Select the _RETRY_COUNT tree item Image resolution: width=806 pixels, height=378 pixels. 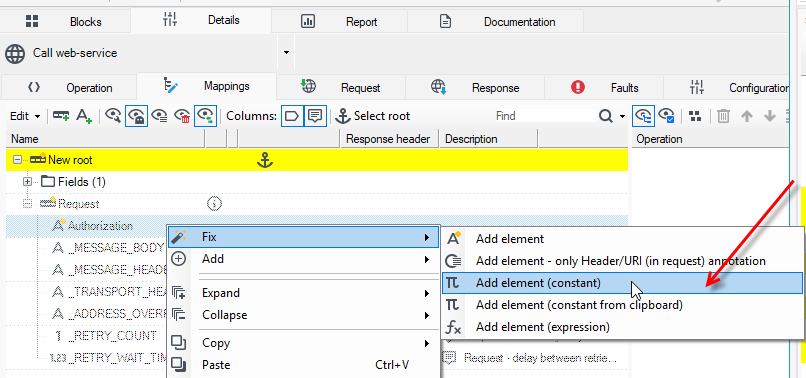[x=112, y=336]
